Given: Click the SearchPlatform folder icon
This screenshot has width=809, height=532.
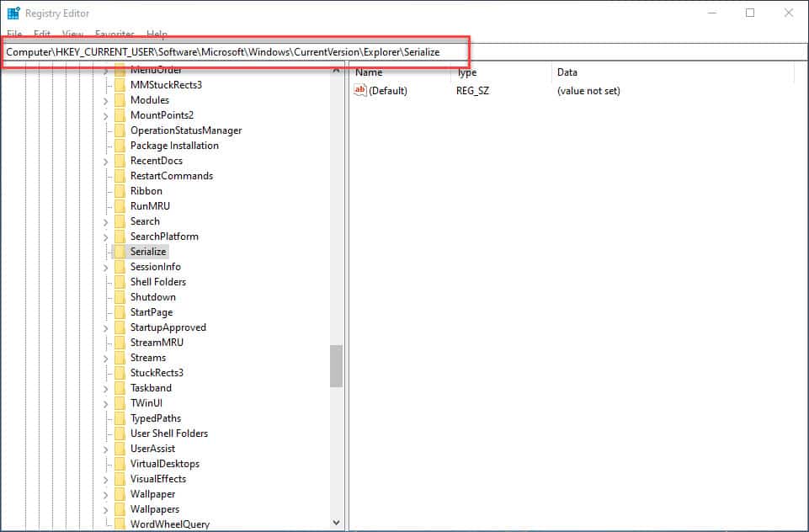Looking at the screenshot, I should point(120,237).
